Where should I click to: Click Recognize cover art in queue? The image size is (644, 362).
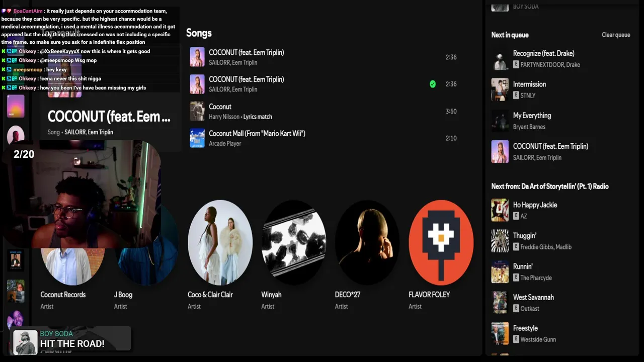[x=500, y=59]
